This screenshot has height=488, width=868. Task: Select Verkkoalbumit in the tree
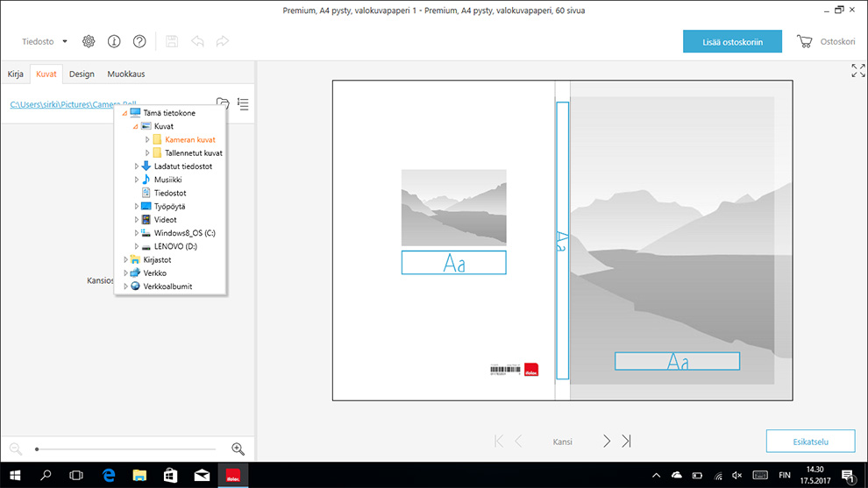click(167, 286)
